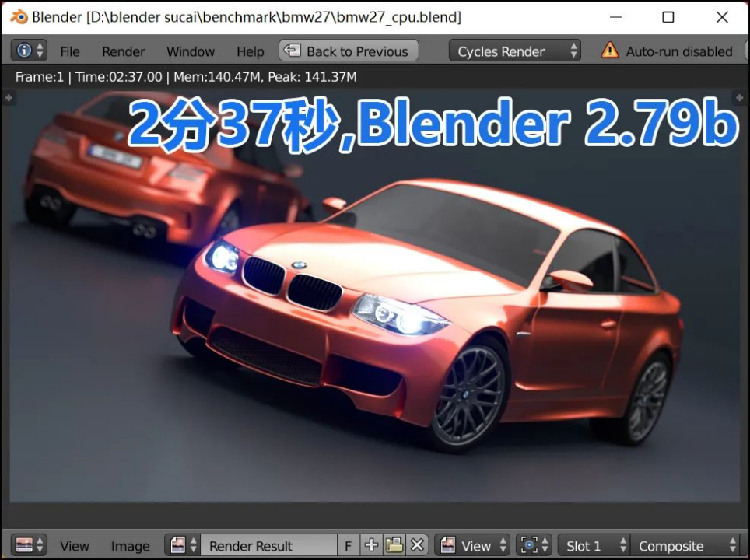Image resolution: width=750 pixels, height=560 pixels.
Task: Toggle the fake user F button
Action: point(349,545)
